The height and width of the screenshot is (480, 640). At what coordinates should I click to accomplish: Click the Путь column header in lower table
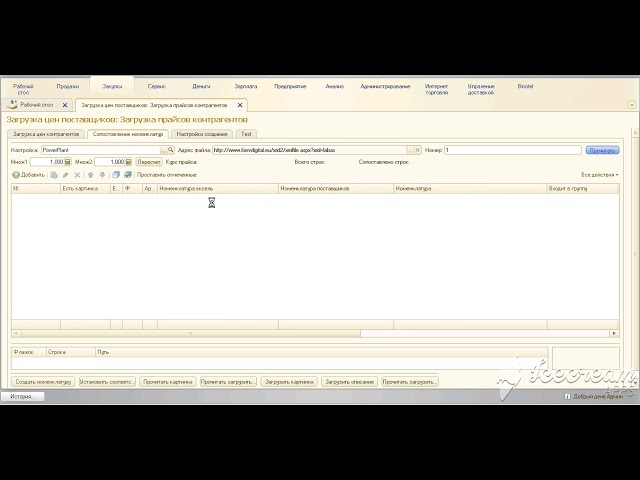[321, 352]
